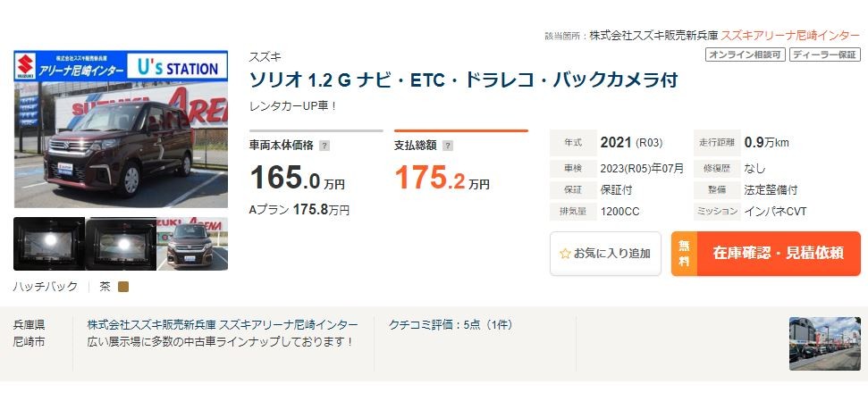Click the help icon beside 車両本体価格
The image size is (868, 393).
coord(324,146)
